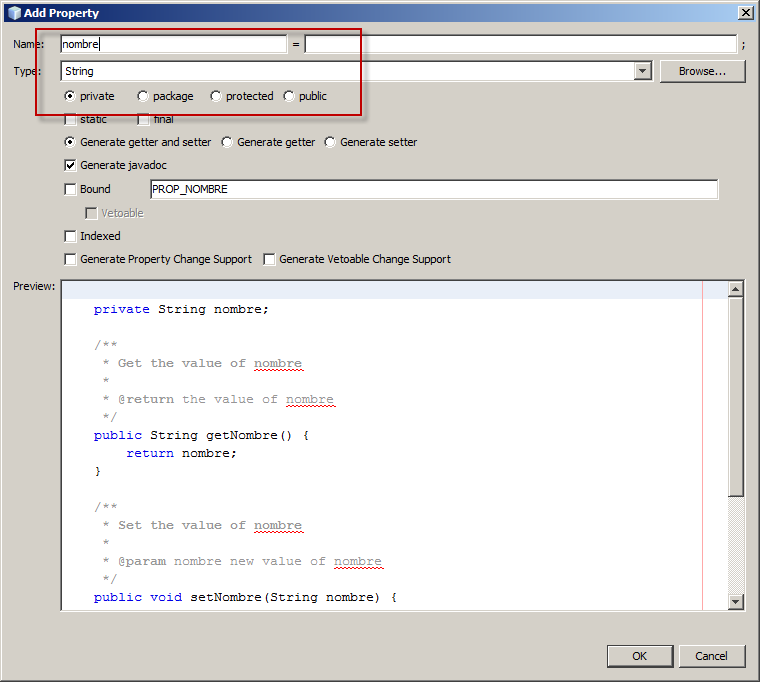Click the preview scrollbar up arrow
This screenshot has height=682, width=760.
[x=736, y=289]
